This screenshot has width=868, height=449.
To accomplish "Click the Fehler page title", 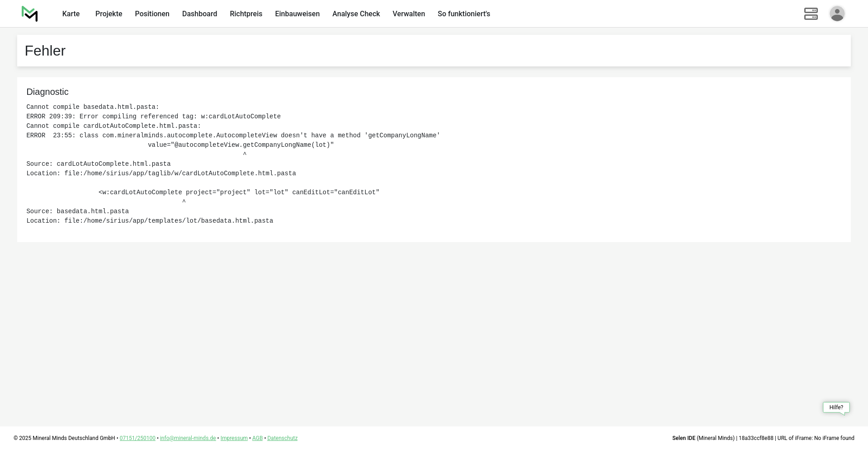I will click(x=45, y=51).
